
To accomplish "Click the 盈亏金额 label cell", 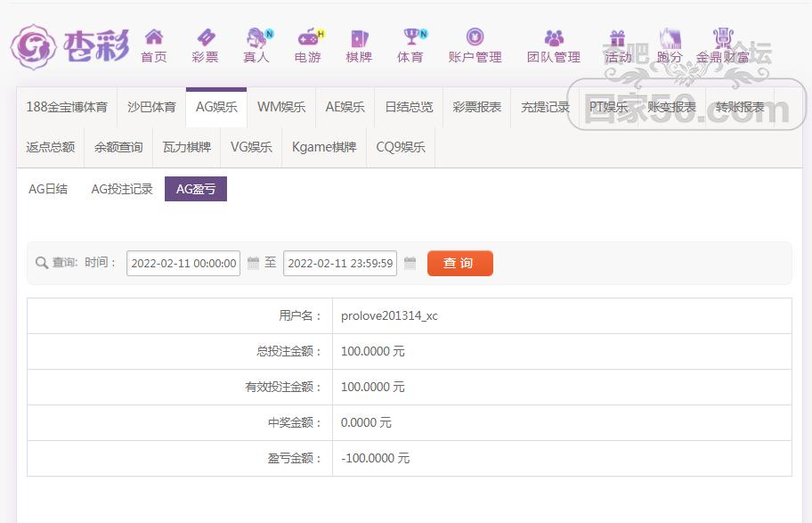I will (x=180, y=458).
